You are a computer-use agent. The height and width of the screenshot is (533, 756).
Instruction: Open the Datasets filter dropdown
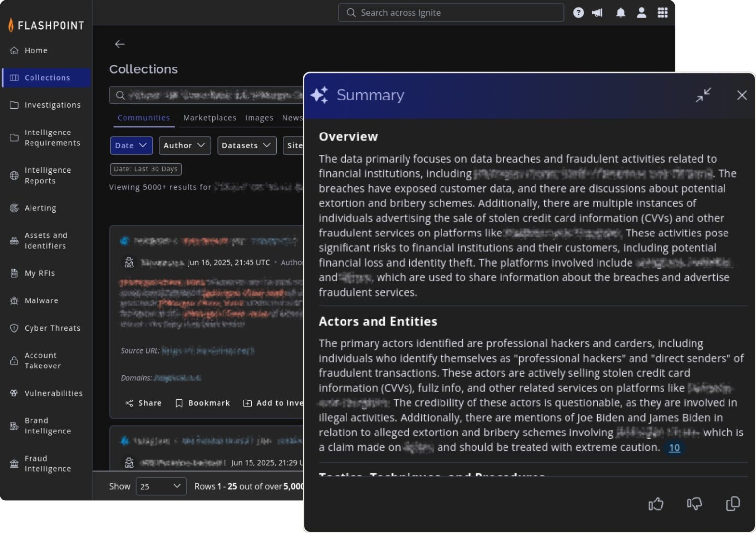(247, 145)
